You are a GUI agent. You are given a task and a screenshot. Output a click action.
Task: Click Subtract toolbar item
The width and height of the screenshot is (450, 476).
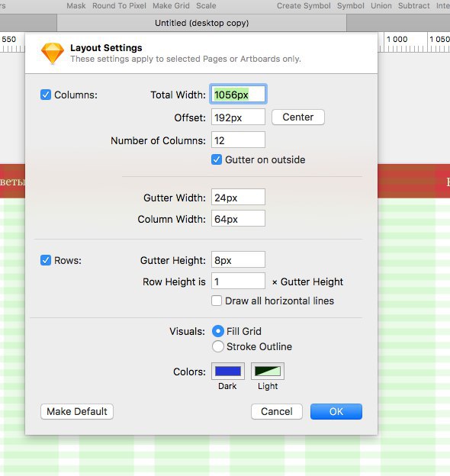414,6
